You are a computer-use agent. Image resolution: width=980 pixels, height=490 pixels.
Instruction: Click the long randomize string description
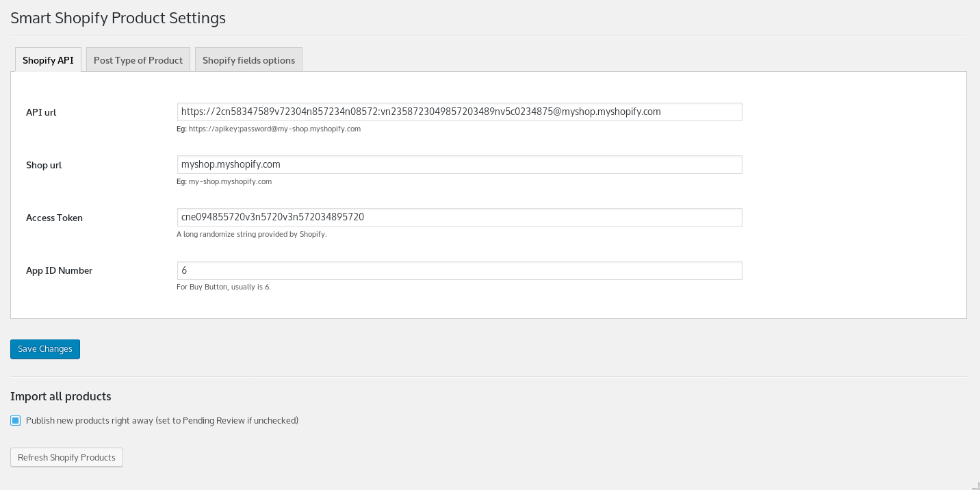(252, 234)
